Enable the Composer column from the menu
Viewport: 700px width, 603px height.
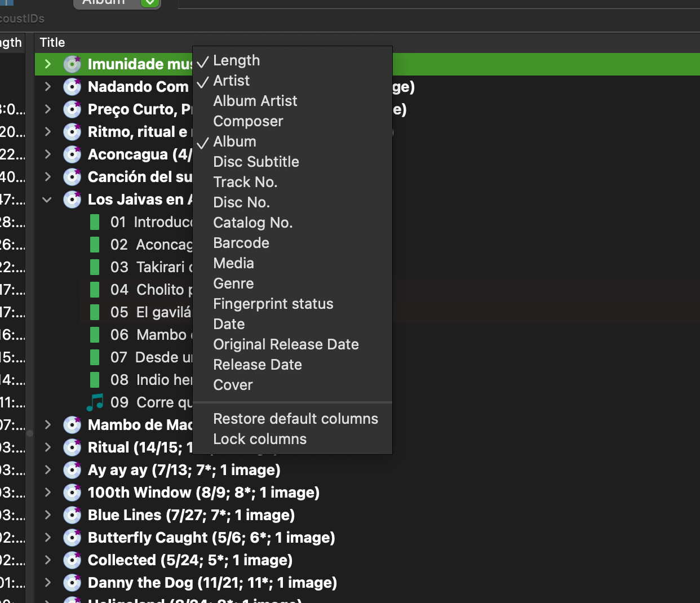pos(248,121)
